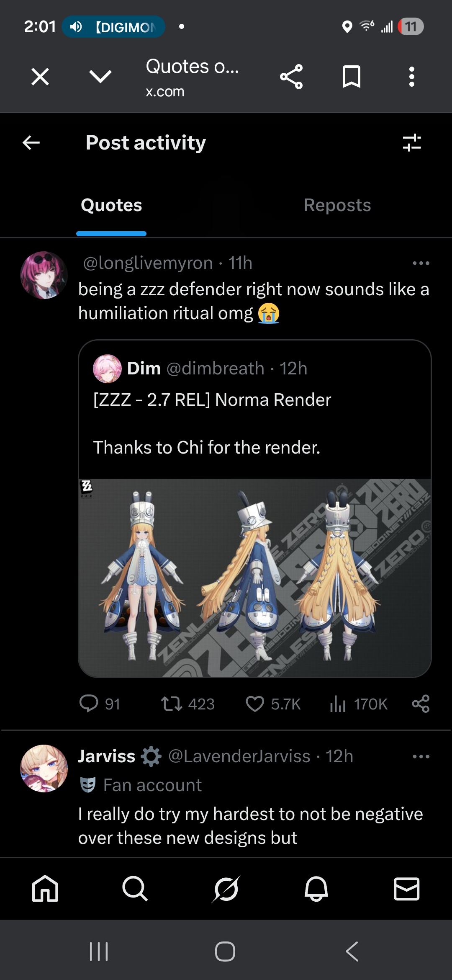The image size is (452, 980).
Task: Open notifications via the bell icon
Action: click(x=316, y=889)
